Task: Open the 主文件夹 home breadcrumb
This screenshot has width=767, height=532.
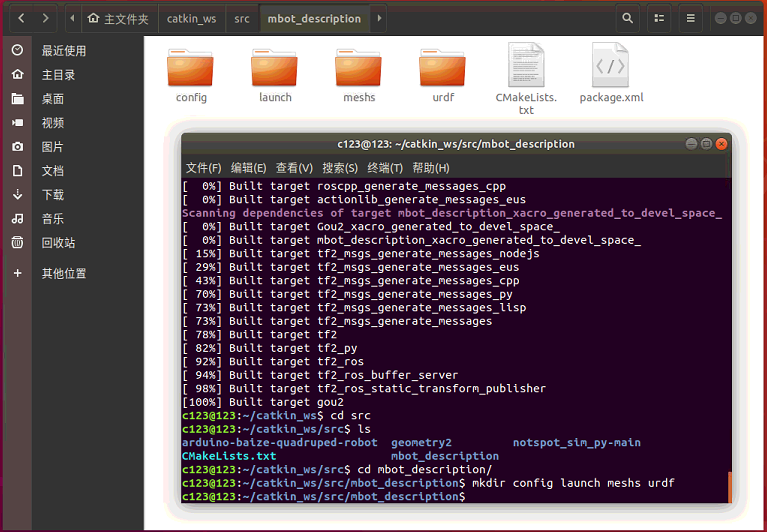Action: tap(118, 19)
